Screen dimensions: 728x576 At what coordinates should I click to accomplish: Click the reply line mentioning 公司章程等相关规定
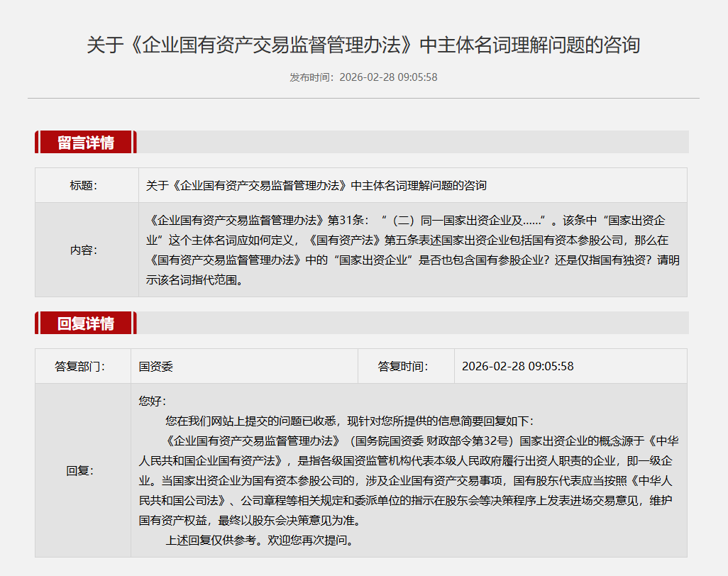(x=406, y=500)
